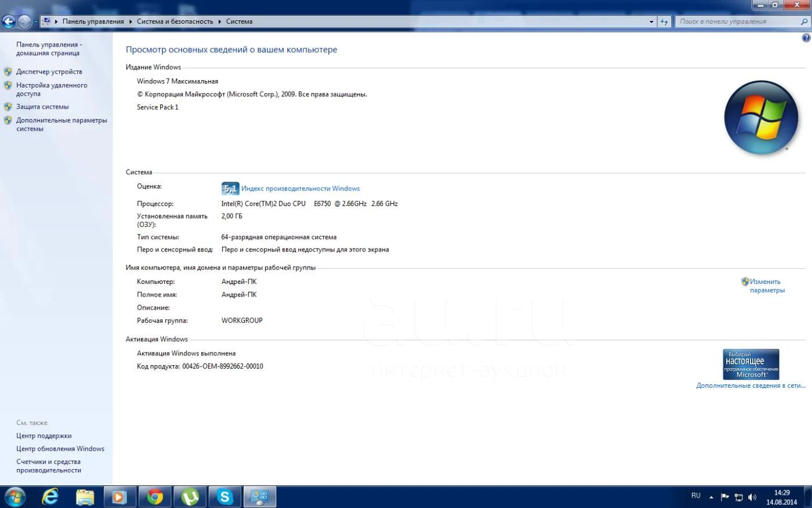
Task: Open Windows Media Player taskbar icon
Action: 120,497
